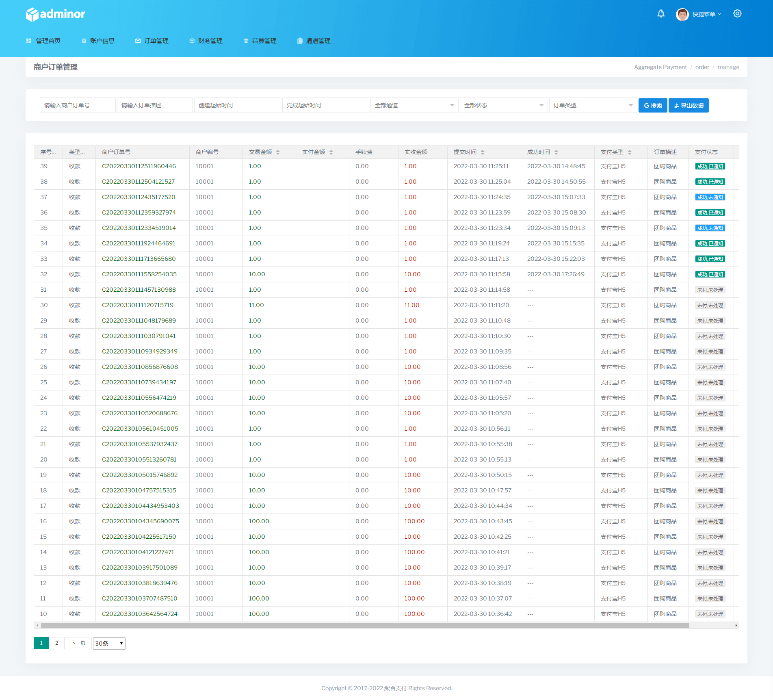
Task: Click the horizontal table scrollbar
Action: click(x=365, y=626)
